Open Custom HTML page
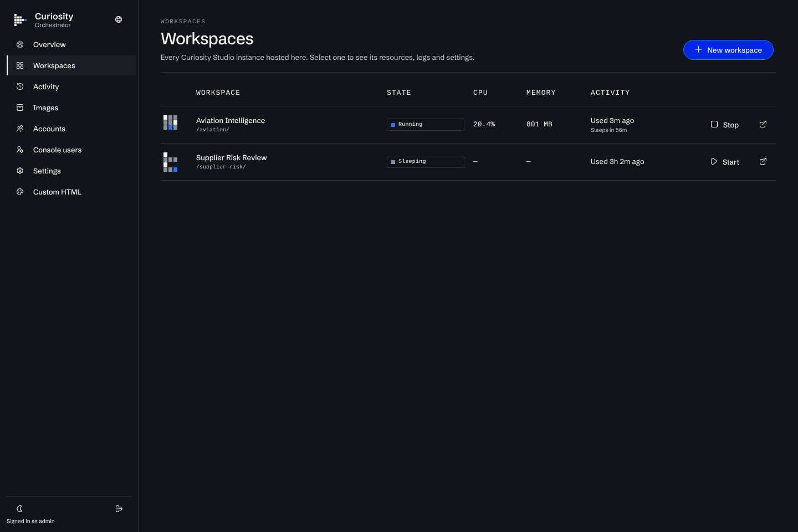The width and height of the screenshot is (798, 532). [x=71, y=192]
